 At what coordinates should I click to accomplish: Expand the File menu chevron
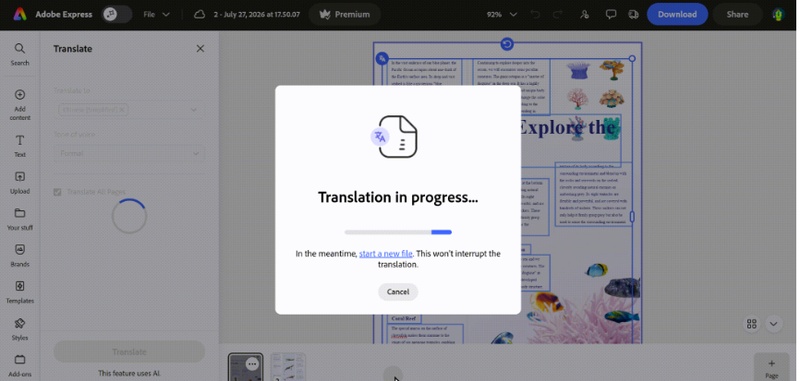click(166, 14)
